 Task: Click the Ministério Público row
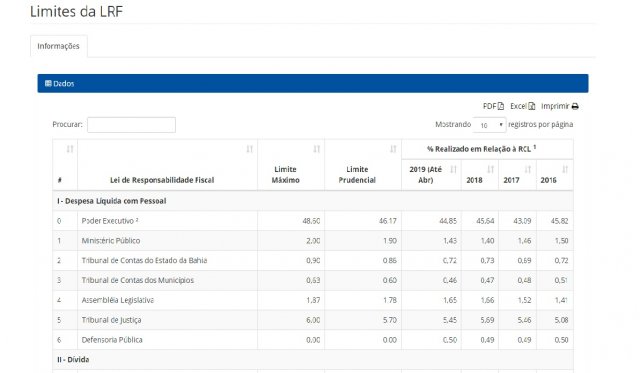pos(313,240)
